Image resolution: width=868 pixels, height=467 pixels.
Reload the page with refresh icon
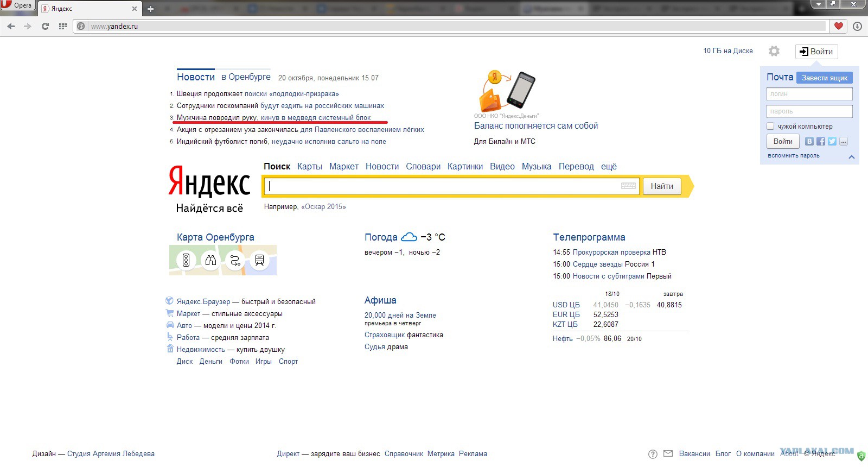pos(45,26)
